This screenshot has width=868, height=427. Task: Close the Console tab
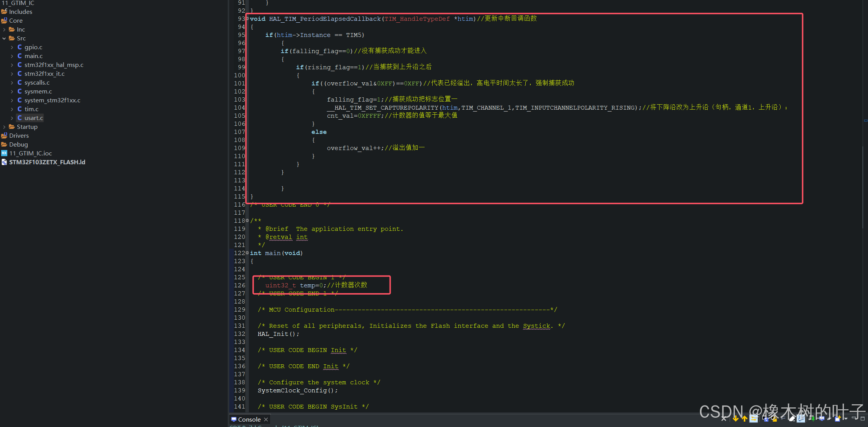[x=266, y=419]
